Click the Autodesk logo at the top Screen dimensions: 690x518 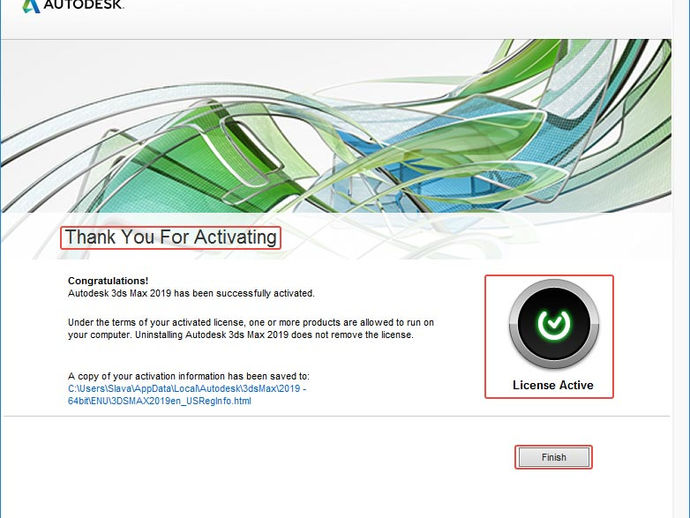[73, 5]
